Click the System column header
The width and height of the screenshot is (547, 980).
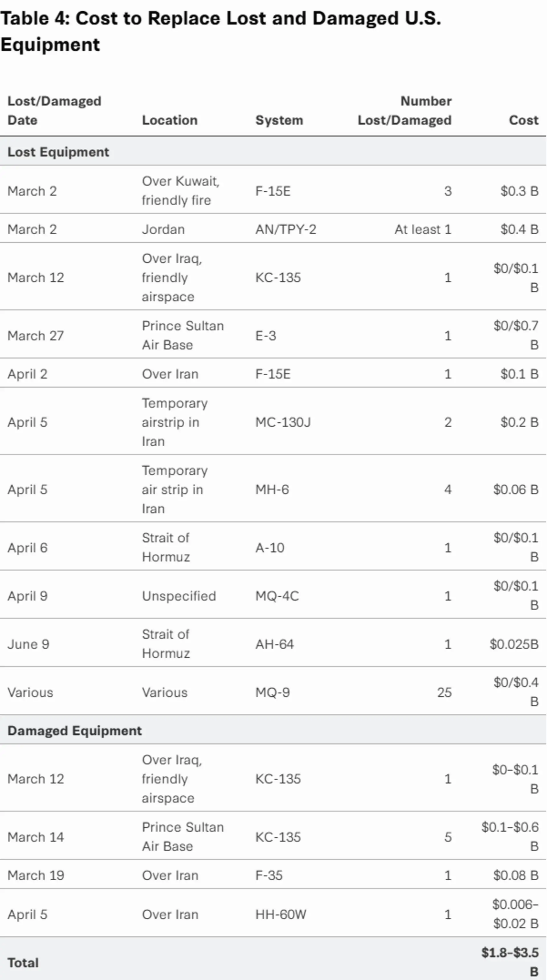(279, 120)
